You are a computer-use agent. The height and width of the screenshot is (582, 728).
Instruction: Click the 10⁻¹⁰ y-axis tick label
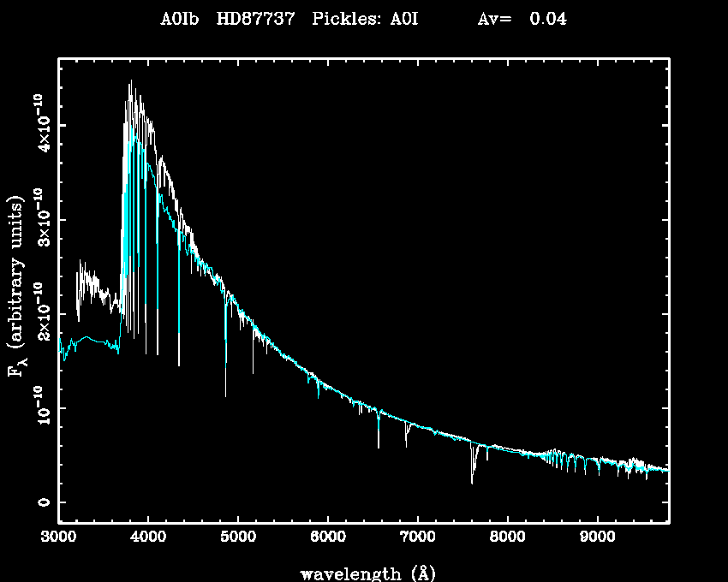point(43,407)
